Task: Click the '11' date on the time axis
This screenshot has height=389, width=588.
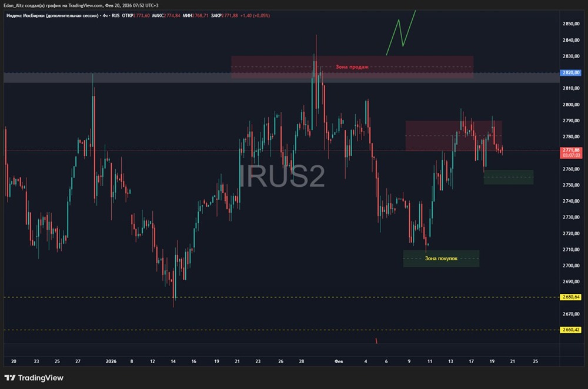Action: (430, 361)
